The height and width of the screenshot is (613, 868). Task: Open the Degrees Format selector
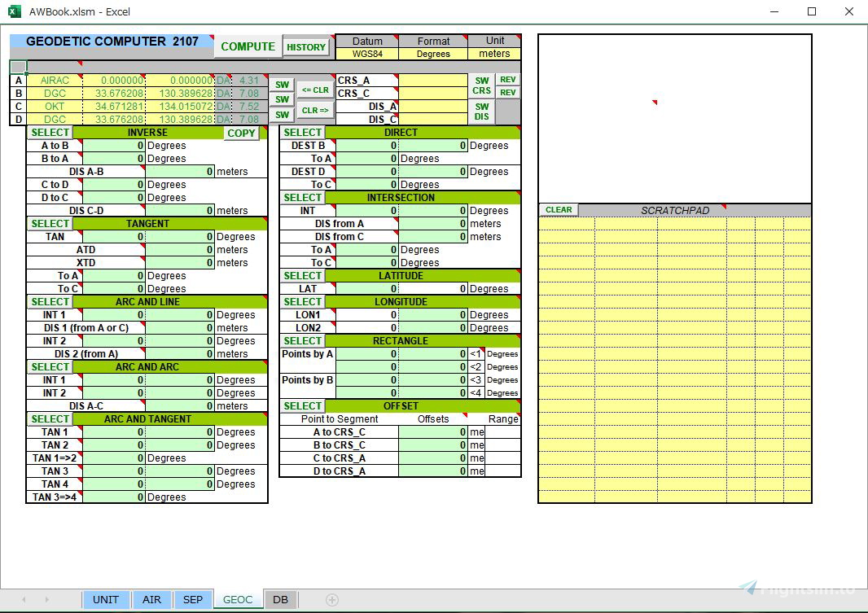click(433, 53)
